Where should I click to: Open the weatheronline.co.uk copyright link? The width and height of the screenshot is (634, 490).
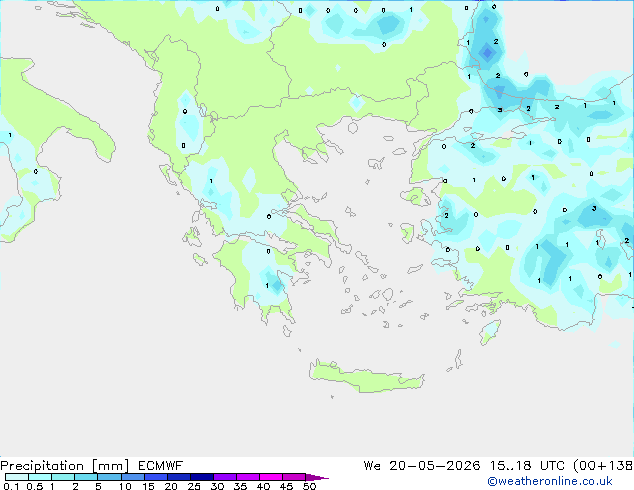550,481
